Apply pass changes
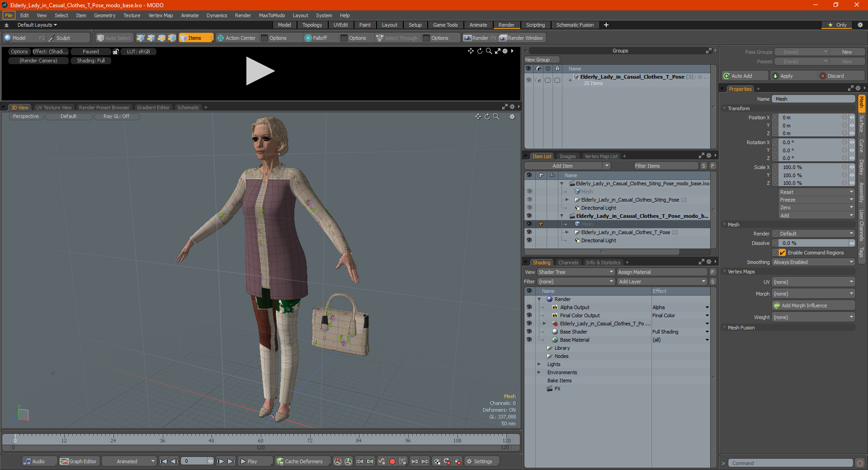Viewport: 868px width, 470px height. pos(793,76)
